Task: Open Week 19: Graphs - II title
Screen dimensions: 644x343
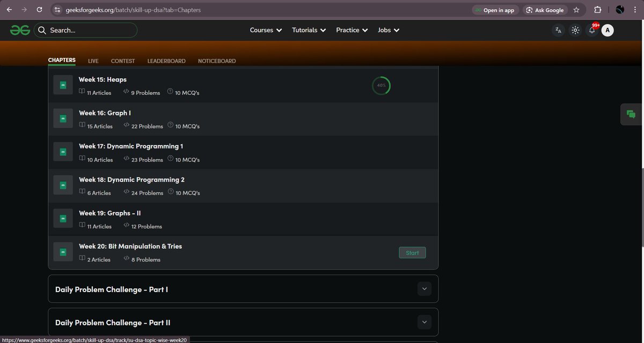Action: point(109,213)
